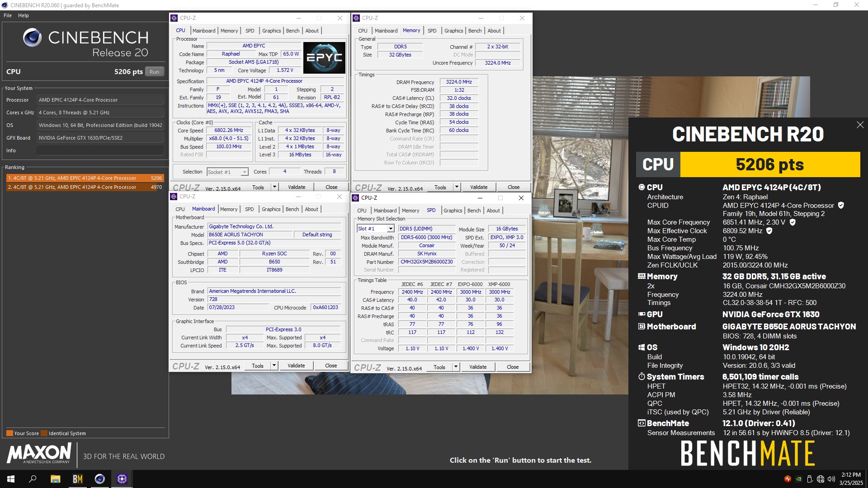Click the System Timers clock icon
The image size is (868, 488).
(x=642, y=376)
